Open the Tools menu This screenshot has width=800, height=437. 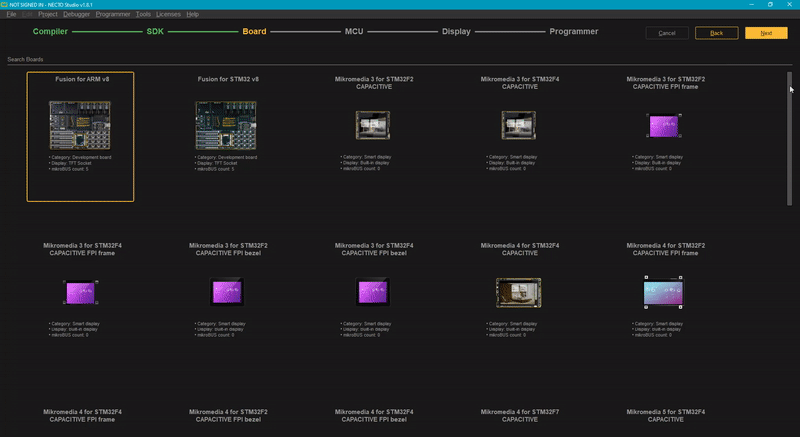pyautogui.click(x=143, y=14)
